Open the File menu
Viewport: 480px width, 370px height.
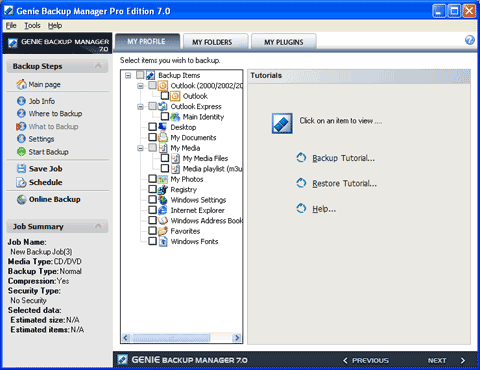tap(11, 26)
